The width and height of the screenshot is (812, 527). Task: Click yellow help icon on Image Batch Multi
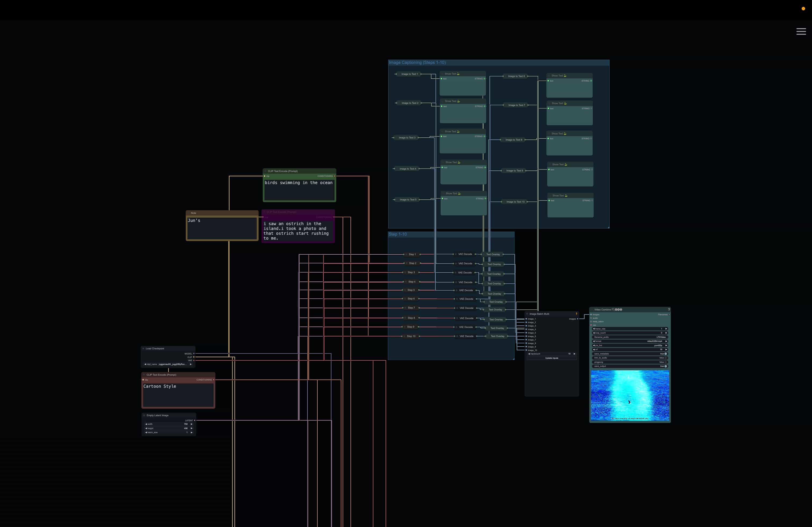(x=576, y=314)
